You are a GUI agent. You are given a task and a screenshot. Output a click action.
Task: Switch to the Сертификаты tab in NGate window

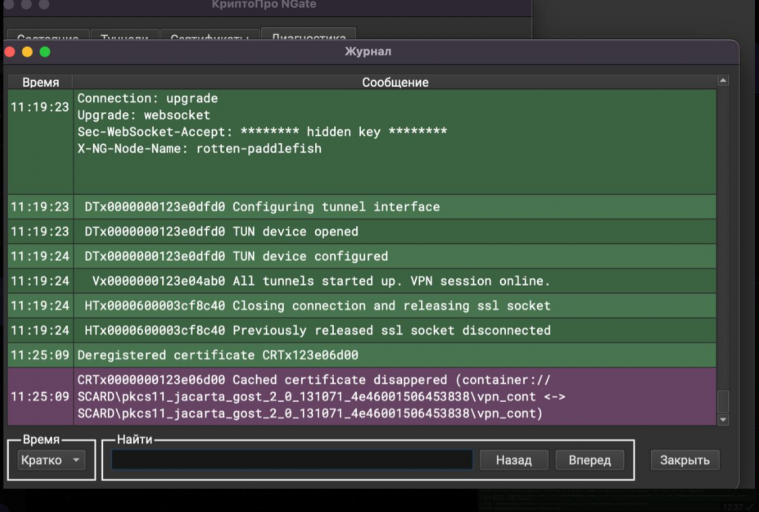click(210, 36)
